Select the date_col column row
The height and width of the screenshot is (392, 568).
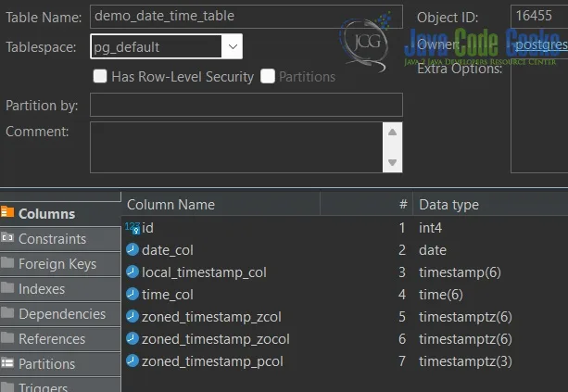(345, 250)
